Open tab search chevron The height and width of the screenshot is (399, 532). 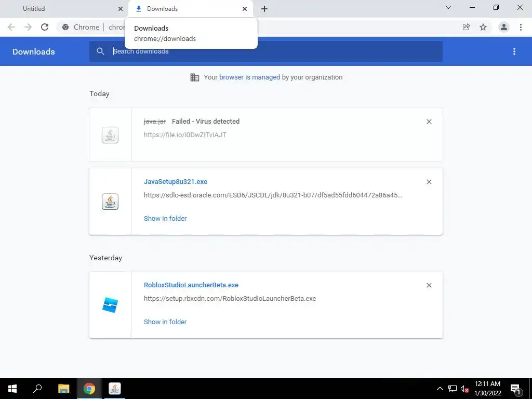click(x=448, y=7)
